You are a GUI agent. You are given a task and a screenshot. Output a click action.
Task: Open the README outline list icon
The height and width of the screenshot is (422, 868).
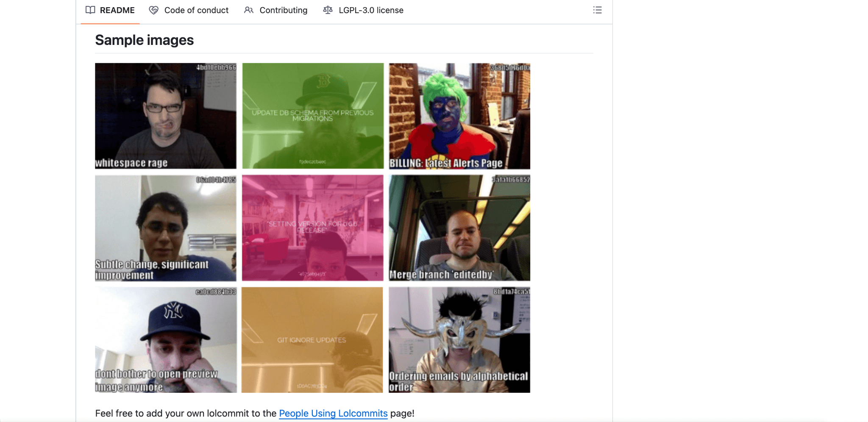[x=597, y=10]
